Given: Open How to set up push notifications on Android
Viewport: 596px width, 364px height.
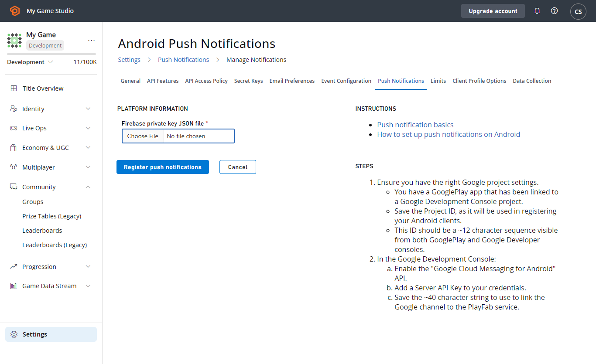Looking at the screenshot, I should 449,134.
